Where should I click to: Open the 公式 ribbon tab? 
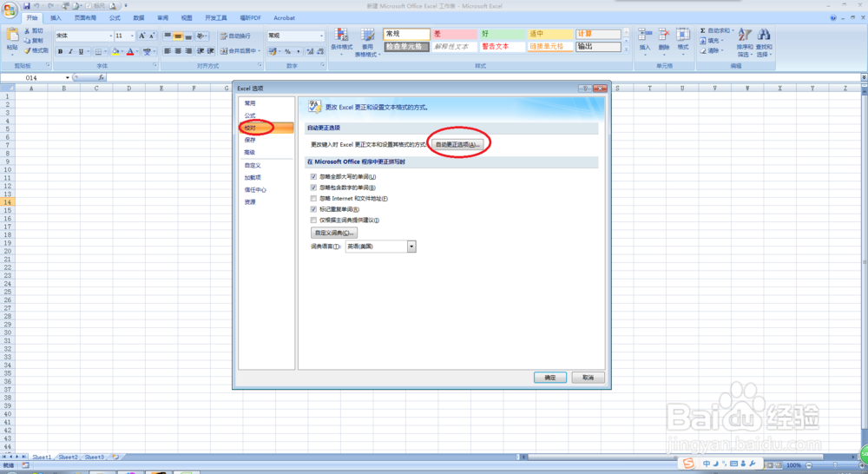[x=115, y=17]
